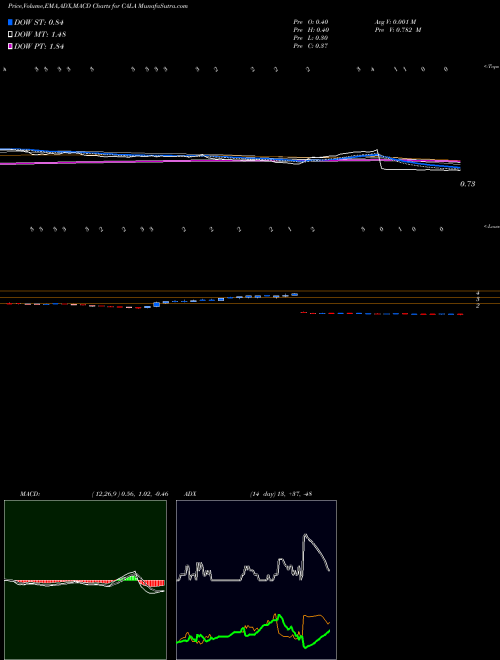
Task: Open the green MACD histogram chart
Action: pos(85,580)
